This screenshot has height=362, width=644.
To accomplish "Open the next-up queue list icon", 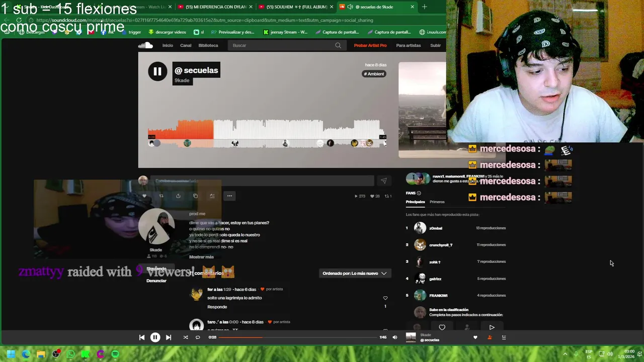I will 504,337.
